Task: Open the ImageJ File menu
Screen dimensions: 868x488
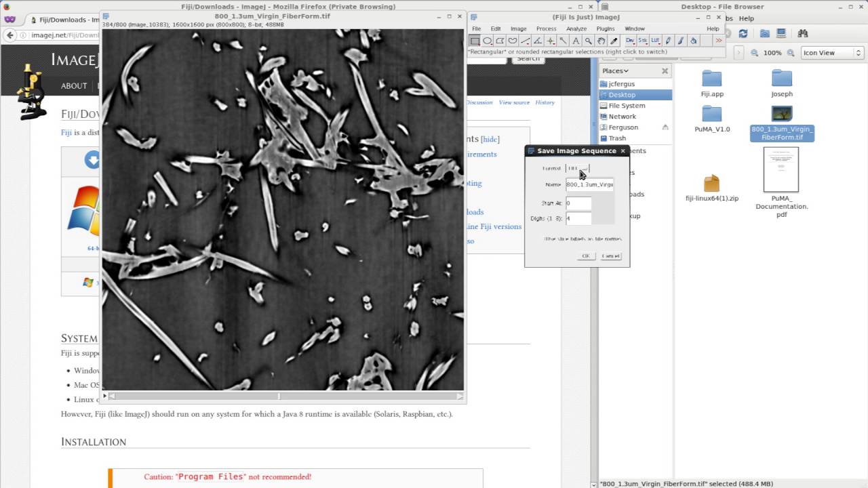Action: [x=476, y=28]
